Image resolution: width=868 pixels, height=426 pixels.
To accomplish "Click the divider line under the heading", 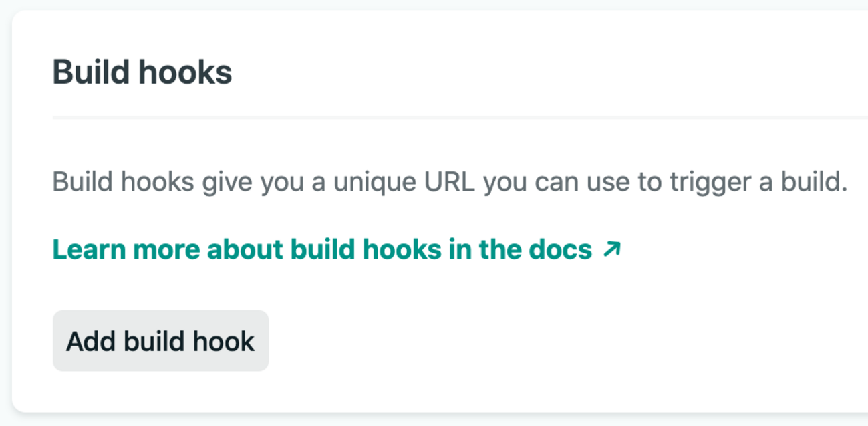I will tap(460, 117).
